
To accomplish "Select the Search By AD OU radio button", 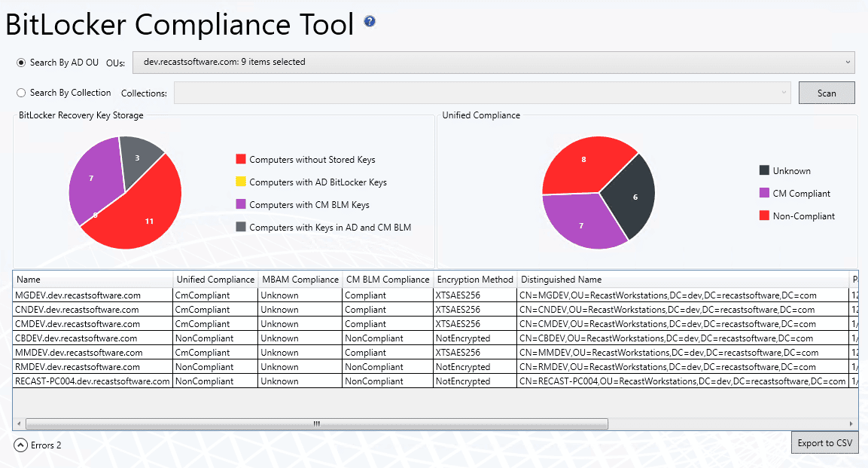I will 20,63.
